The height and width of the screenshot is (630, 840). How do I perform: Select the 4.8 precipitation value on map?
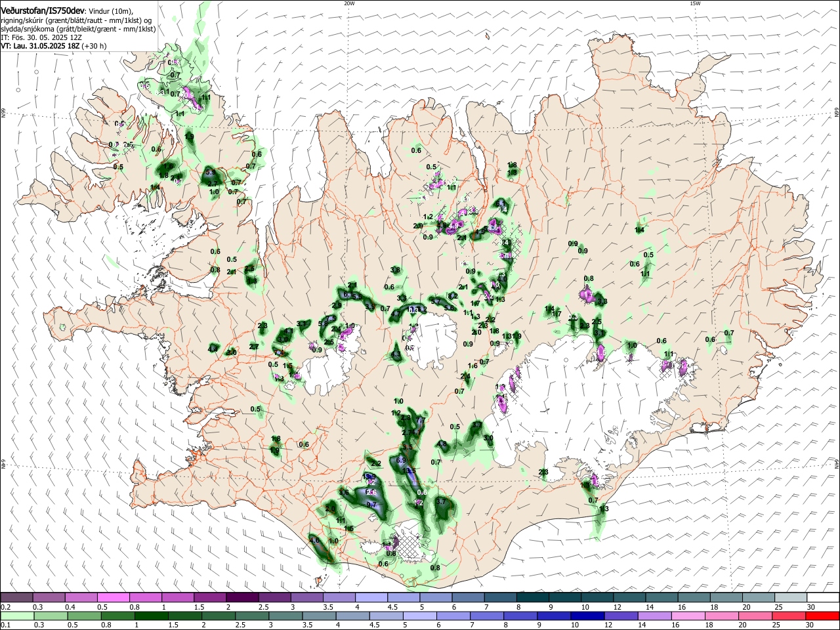pyautogui.click(x=442, y=444)
